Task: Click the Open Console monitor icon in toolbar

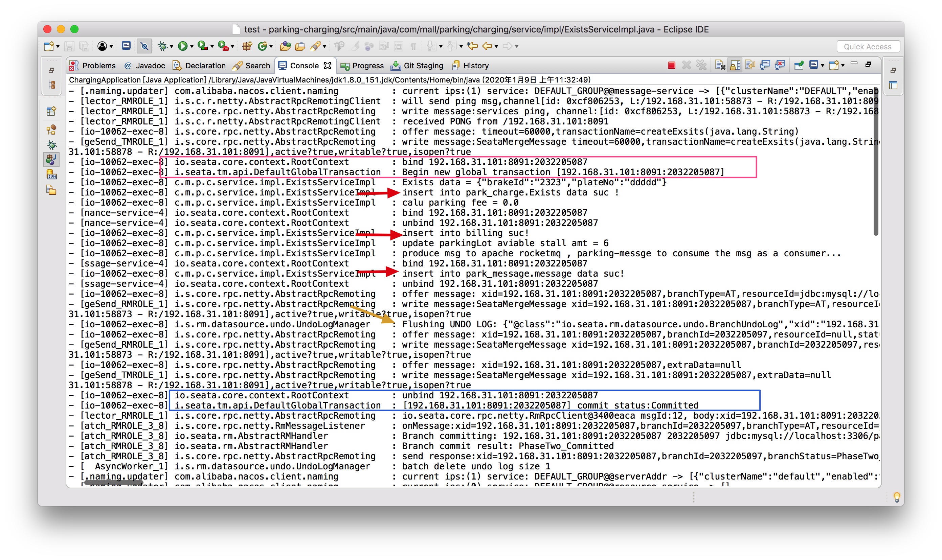Action: tap(126, 46)
